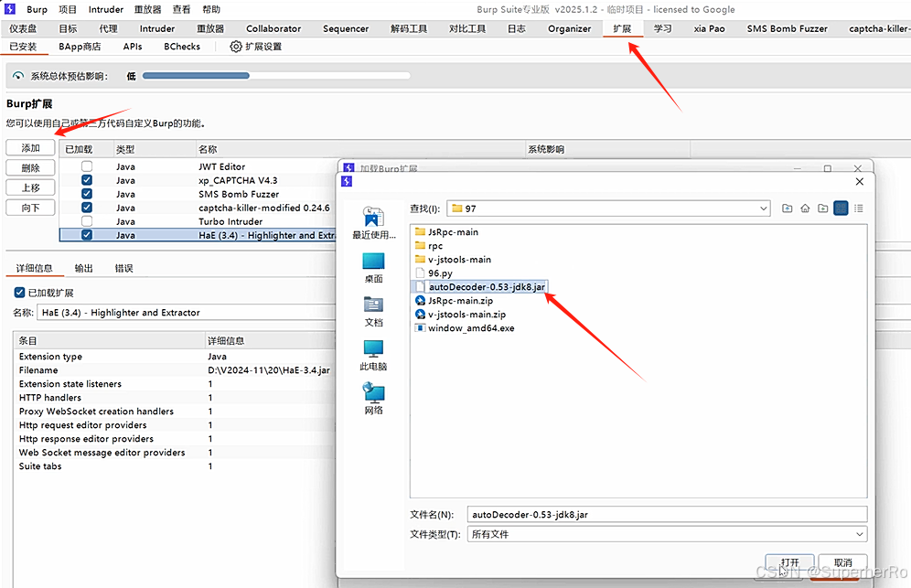The width and height of the screenshot is (911, 588).
Task: Switch file dialog to icon grid view
Action: point(841,208)
